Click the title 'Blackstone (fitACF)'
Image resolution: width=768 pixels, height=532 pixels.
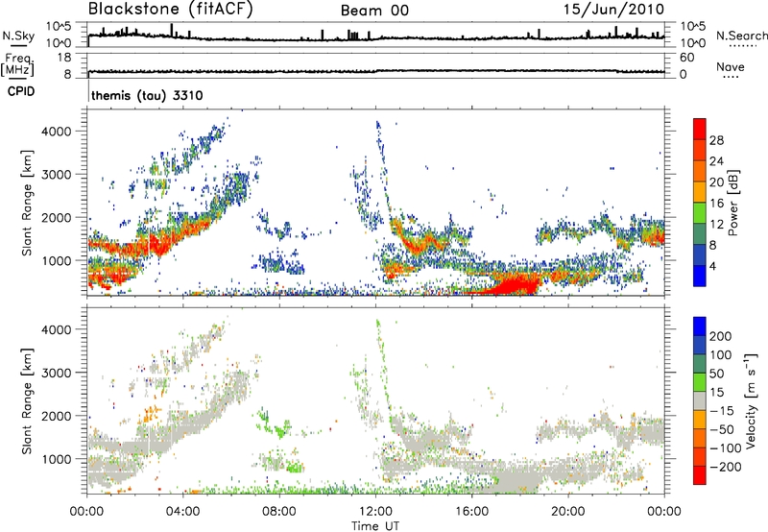tap(170, 9)
